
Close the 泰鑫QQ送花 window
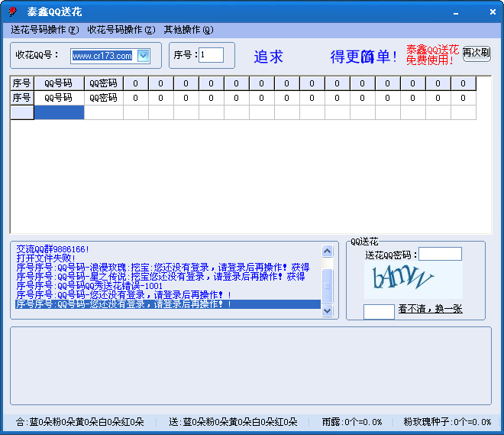(493, 12)
